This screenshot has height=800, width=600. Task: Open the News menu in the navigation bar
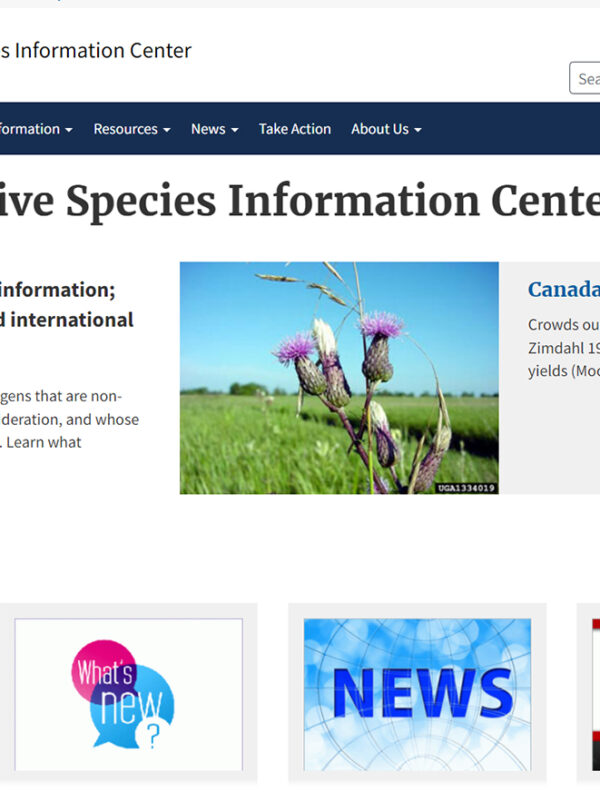point(208,129)
